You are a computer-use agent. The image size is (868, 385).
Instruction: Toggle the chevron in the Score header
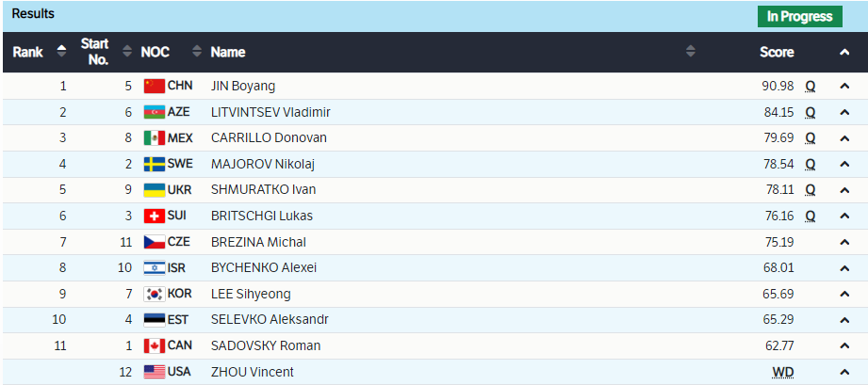pos(844,53)
